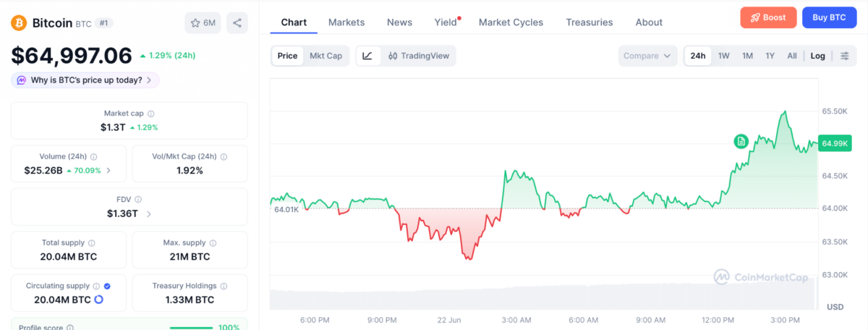
Task: Click the $64,997.06 price text
Action: point(71,56)
